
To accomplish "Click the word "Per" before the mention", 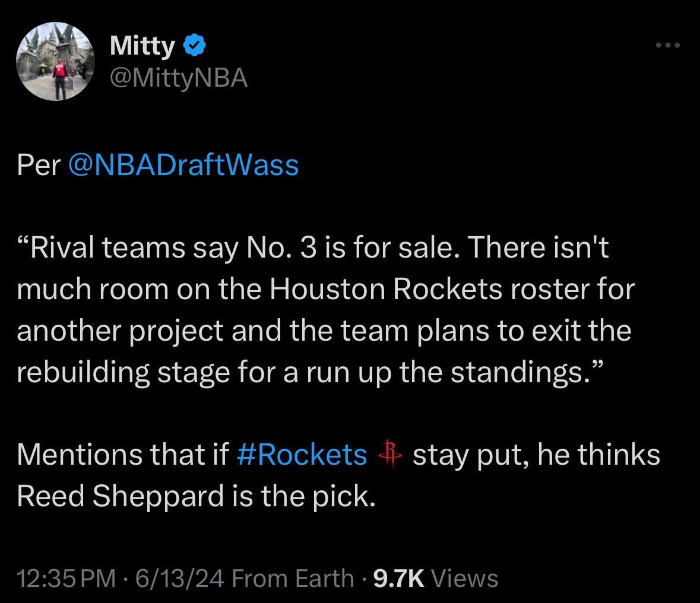I will 39,165.
